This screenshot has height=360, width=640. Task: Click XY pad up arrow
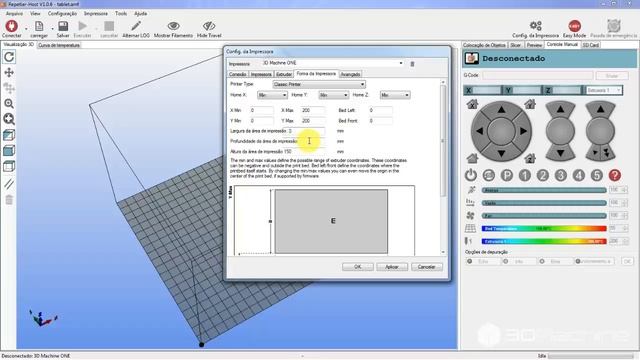pyautogui.click(x=501, y=109)
